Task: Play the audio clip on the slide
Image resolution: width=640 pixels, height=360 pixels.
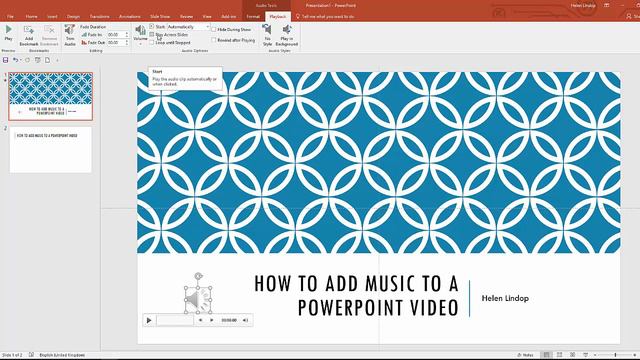Action: [149, 320]
